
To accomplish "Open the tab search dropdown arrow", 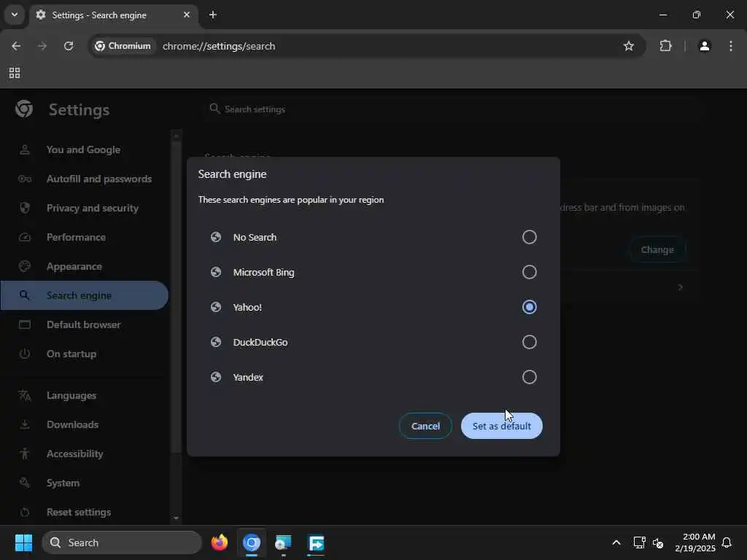I will (15, 15).
